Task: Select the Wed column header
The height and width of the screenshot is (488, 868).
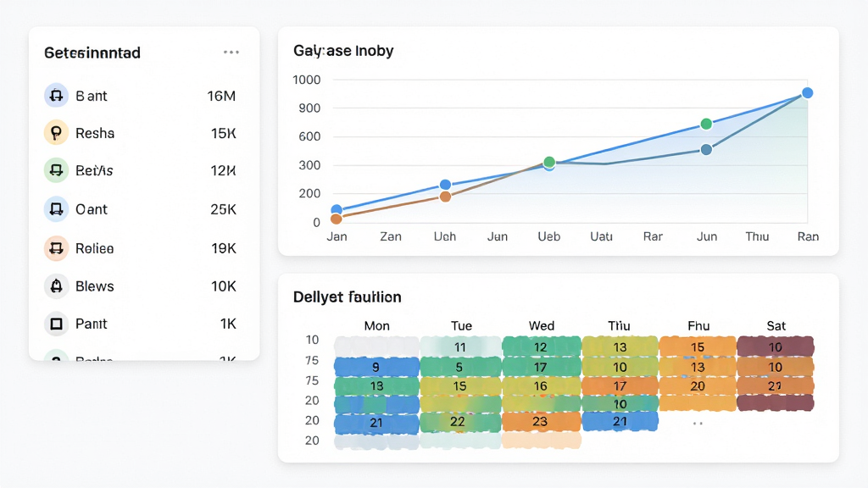Action: tap(542, 326)
